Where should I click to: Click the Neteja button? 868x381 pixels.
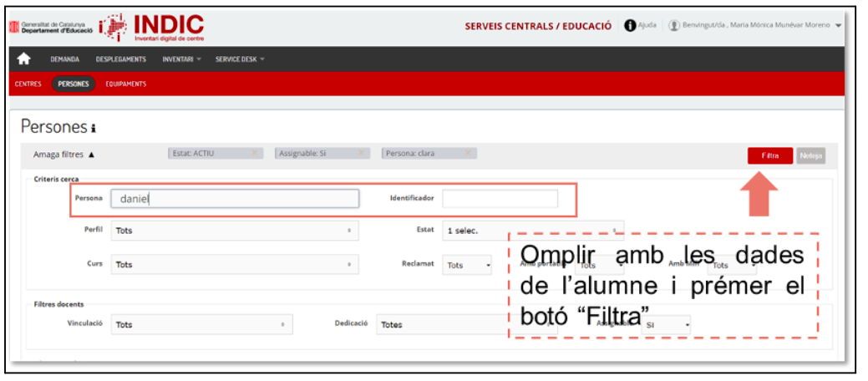810,155
